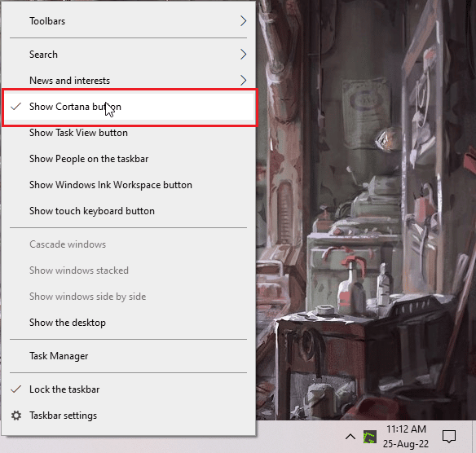Enable Show Task View button

point(128,133)
